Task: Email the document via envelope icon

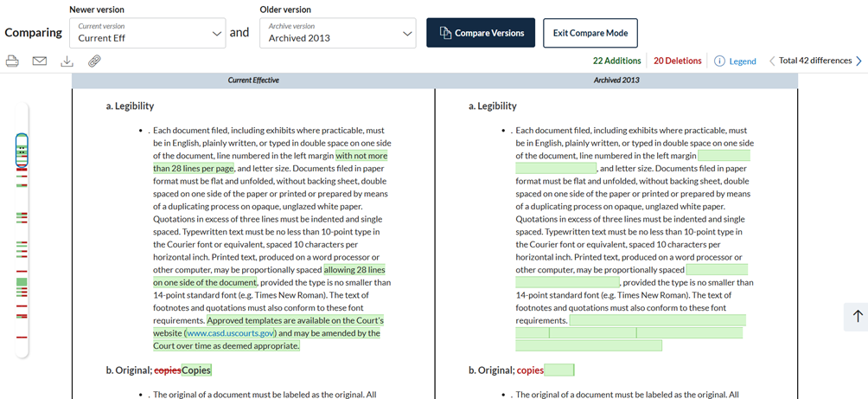Action: (39, 61)
